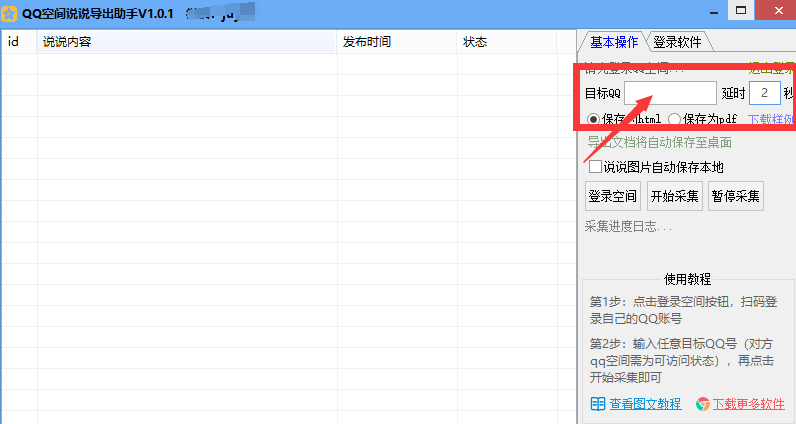
Task: Minimize the QQ空间说说导出助手 window
Action: (x=714, y=11)
